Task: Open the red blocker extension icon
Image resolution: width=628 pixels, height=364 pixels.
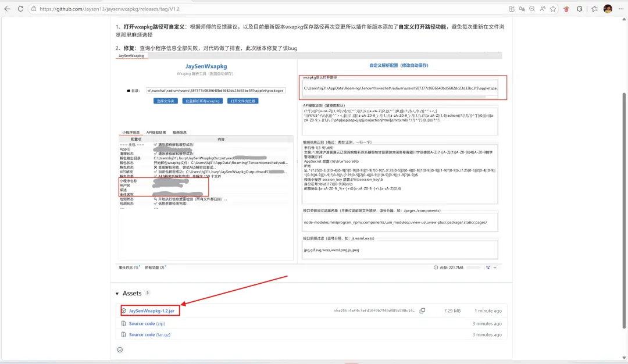Action: coord(566,9)
